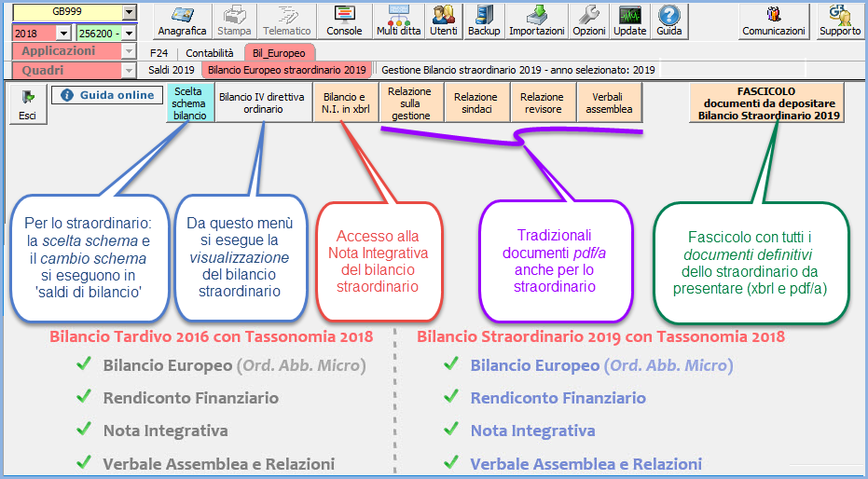
Task: Open the Importazioni icon
Action: pos(536,21)
